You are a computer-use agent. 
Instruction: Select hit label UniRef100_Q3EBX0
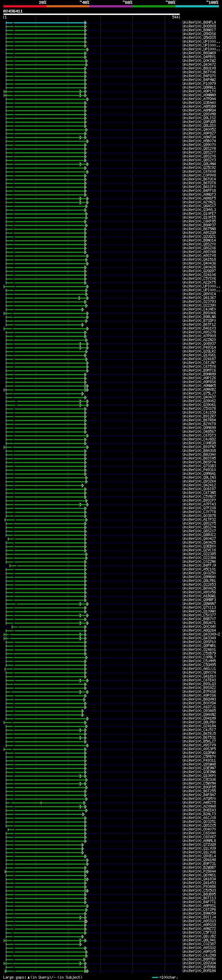[199, 546]
